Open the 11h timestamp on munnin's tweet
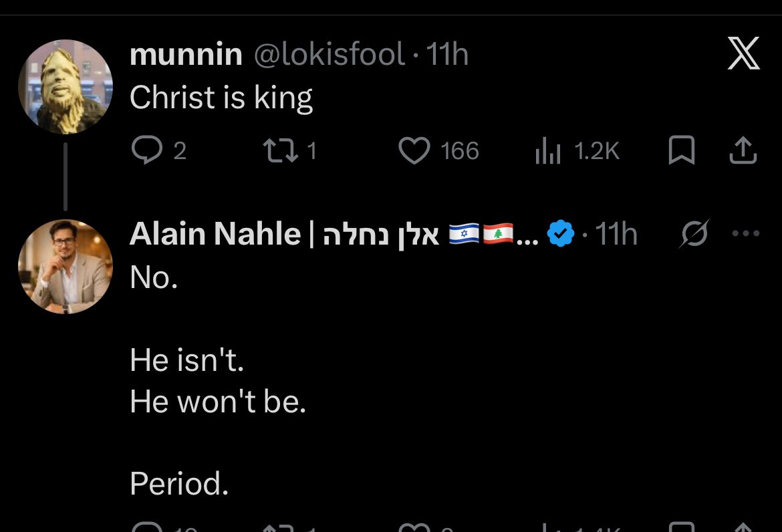This screenshot has height=532, width=782. (447, 54)
